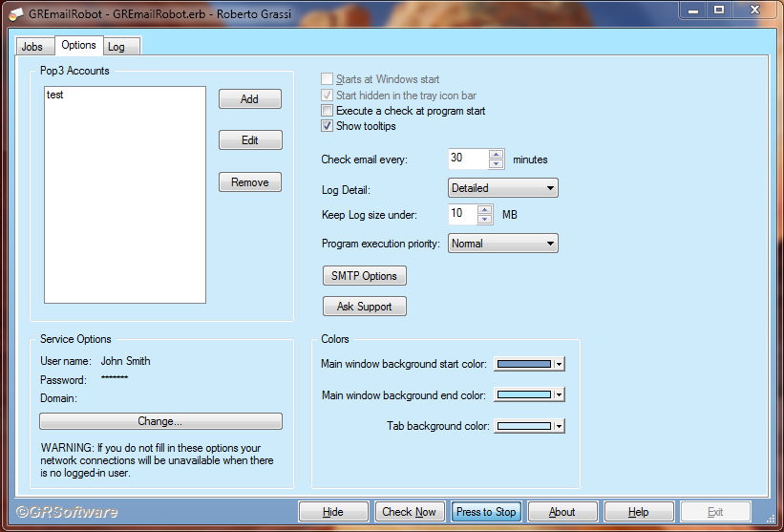Open SMTP Options
The height and width of the screenshot is (532, 784).
(x=364, y=276)
